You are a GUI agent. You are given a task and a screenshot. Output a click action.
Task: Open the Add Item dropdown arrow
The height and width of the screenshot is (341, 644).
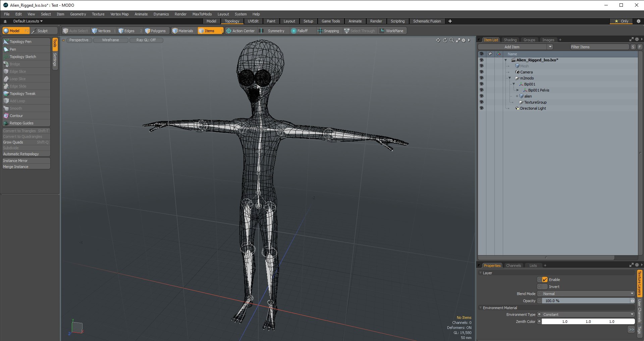[550, 47]
